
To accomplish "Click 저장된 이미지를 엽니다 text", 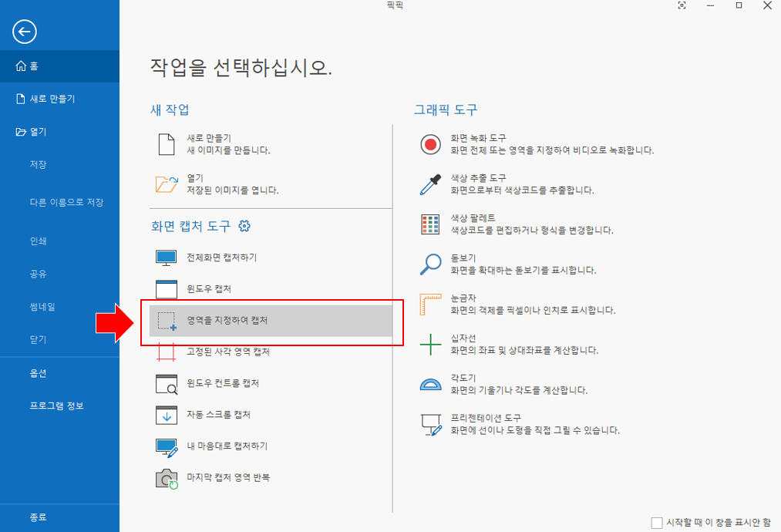I will click(x=233, y=190).
